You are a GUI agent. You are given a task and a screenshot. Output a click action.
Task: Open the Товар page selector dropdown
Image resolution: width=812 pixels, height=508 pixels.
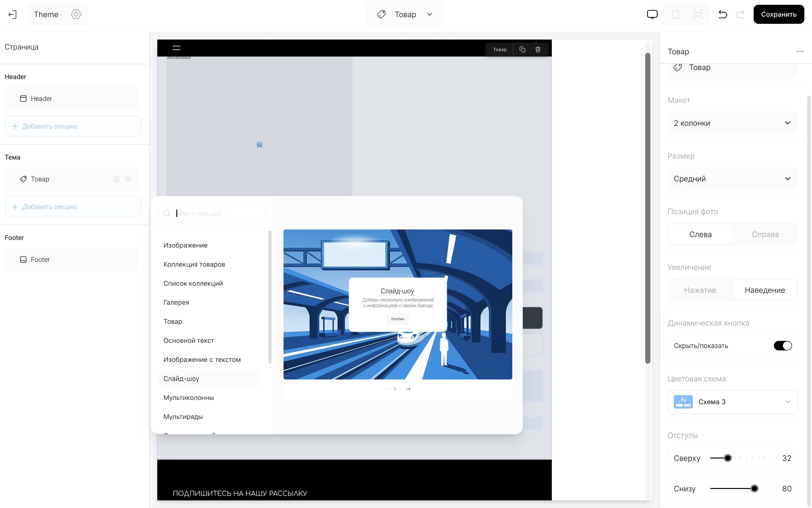pos(405,15)
